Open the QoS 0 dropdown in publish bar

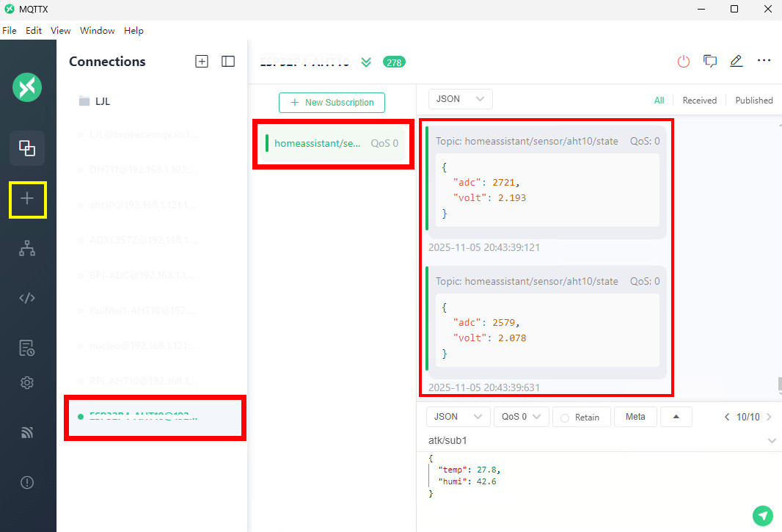521,417
